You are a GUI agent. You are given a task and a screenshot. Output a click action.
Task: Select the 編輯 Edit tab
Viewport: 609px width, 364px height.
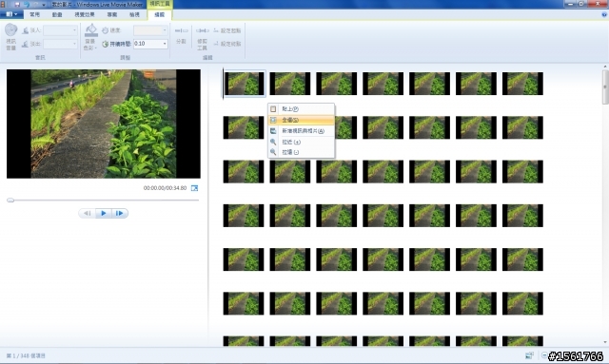160,14
